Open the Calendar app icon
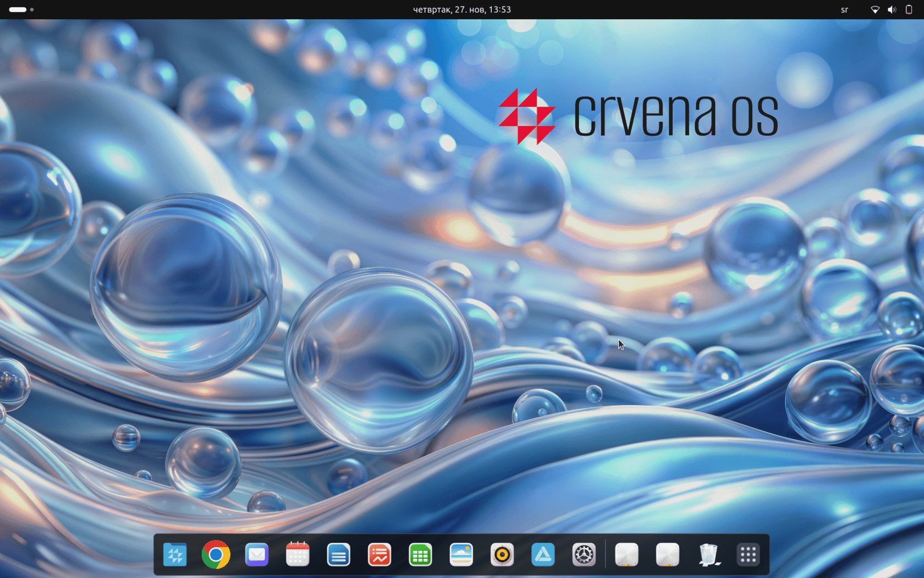The image size is (924, 578). coord(298,555)
